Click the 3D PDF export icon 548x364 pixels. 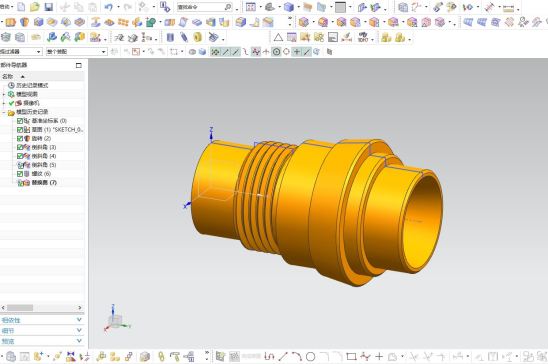coord(363,37)
